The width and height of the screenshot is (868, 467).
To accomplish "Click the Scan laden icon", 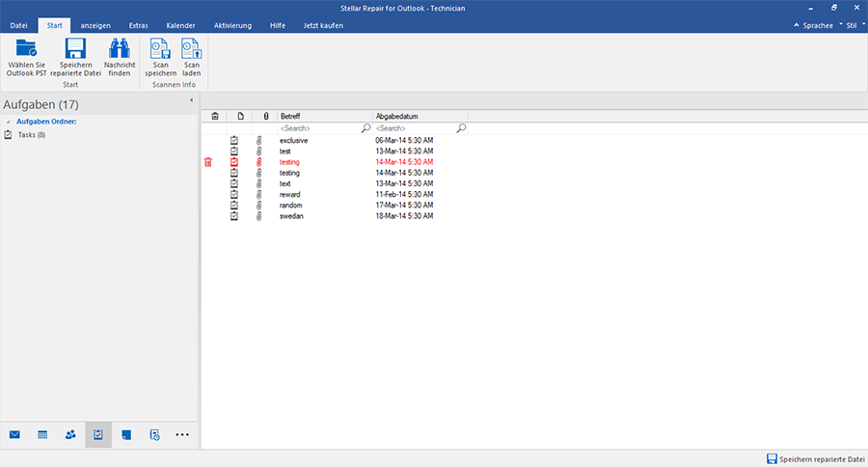I will pos(191,50).
